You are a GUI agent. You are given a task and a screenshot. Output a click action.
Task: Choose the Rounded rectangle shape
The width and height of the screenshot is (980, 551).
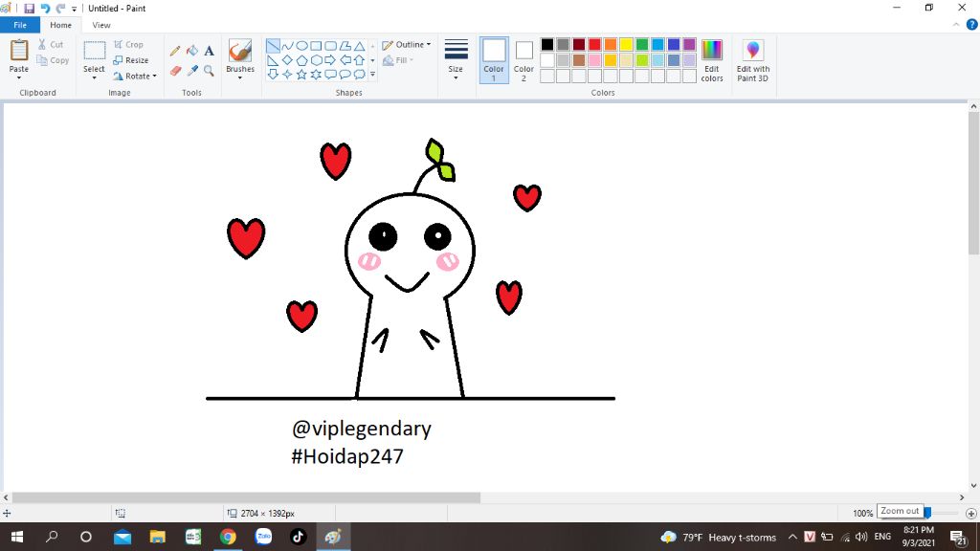(330, 46)
